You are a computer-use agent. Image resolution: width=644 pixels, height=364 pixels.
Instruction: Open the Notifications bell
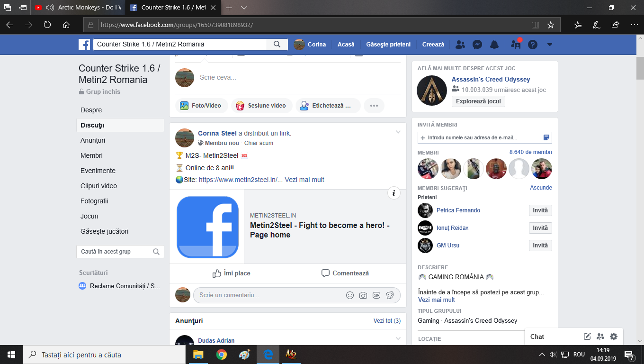(x=494, y=45)
